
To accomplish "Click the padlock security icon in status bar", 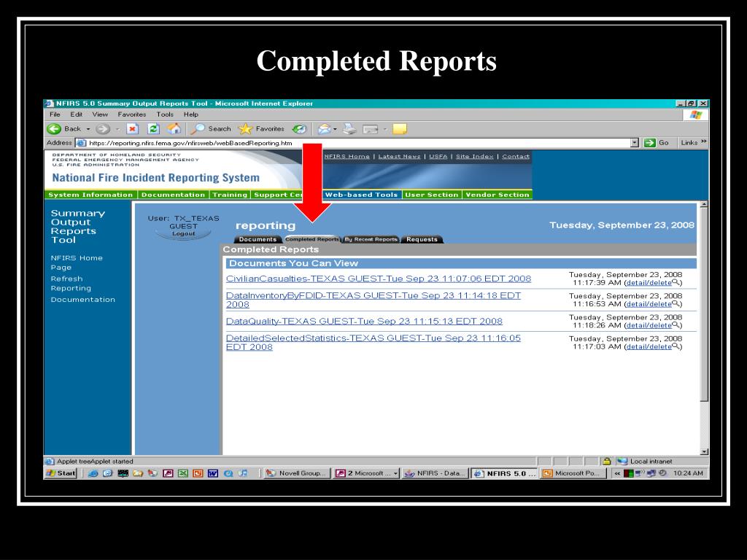I will [606, 461].
